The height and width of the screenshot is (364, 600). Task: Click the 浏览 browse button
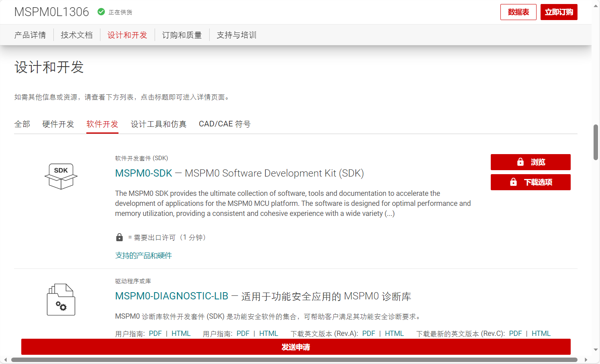[x=531, y=162]
